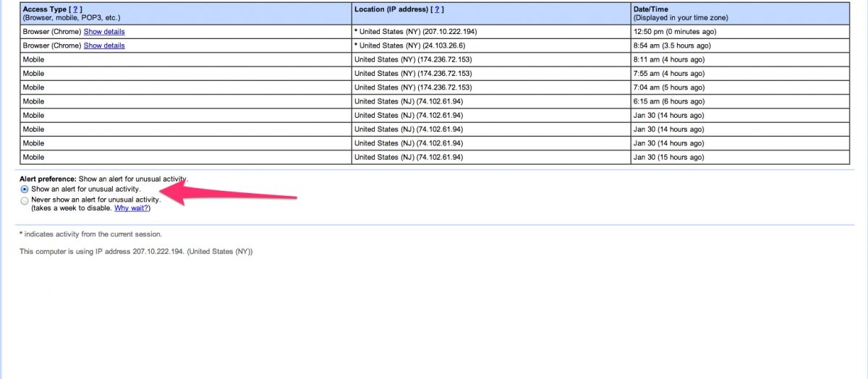Select the 8:11 am timestamp cell
The image size is (868, 379).
pyautogui.click(x=668, y=59)
